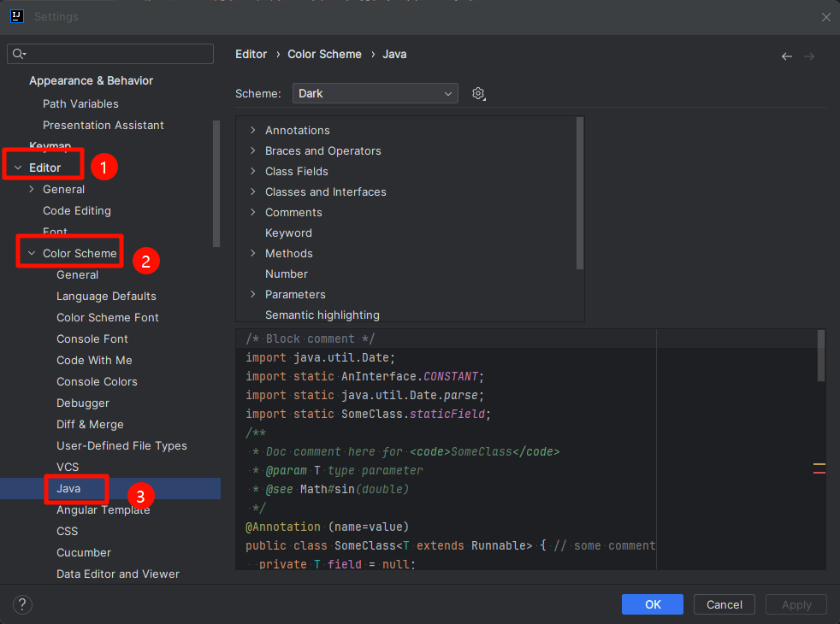
Task: Click Java in the breadcrumb
Action: pos(394,54)
